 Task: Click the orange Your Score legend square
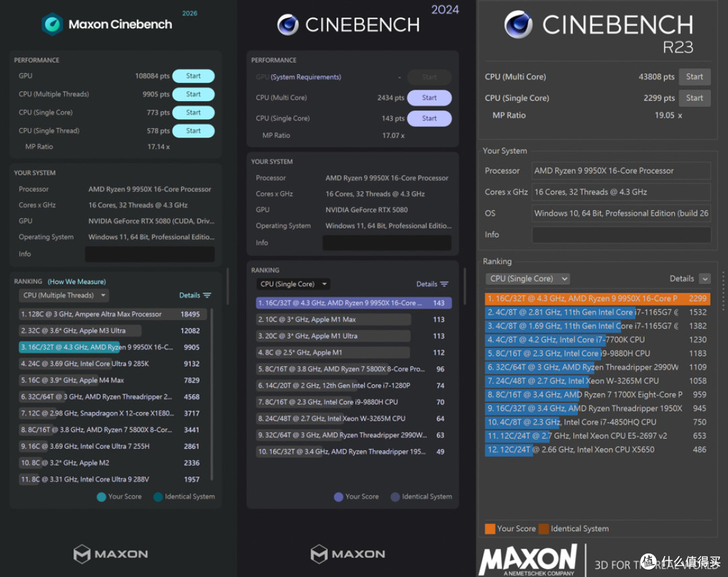[490, 528]
